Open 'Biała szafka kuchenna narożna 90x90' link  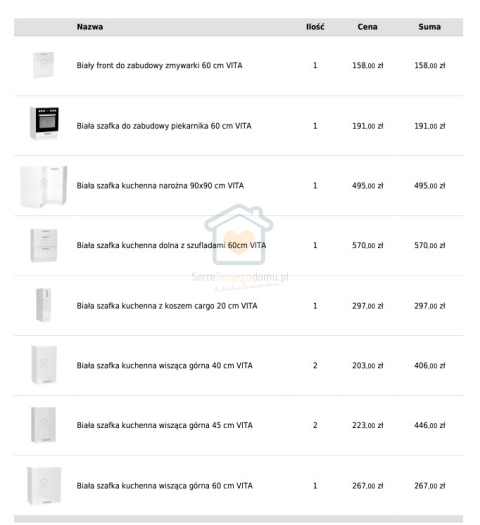(160, 185)
